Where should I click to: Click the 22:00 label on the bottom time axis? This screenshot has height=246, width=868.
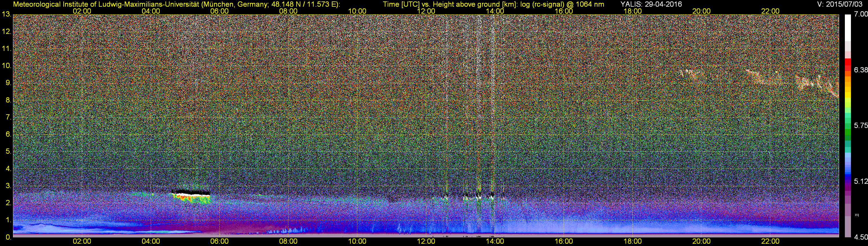(770, 241)
